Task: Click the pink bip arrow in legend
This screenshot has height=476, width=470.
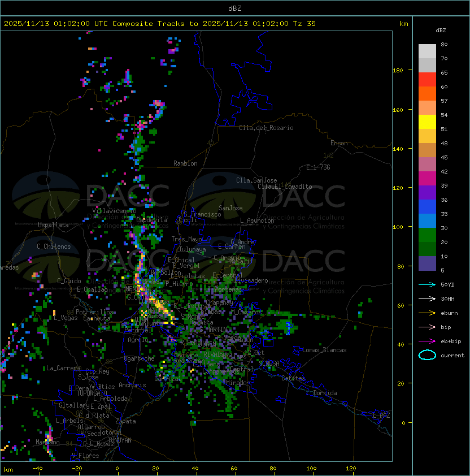Action: click(x=427, y=327)
